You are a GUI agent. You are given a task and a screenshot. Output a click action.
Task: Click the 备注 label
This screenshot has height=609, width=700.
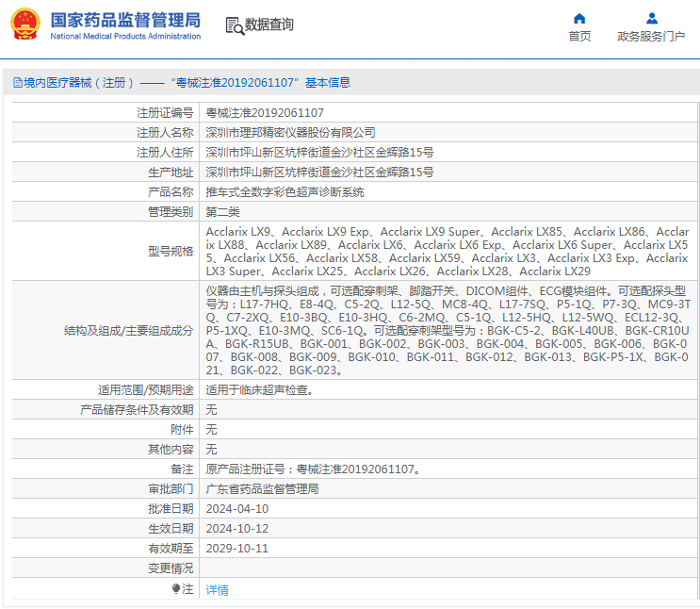pyautogui.click(x=182, y=469)
